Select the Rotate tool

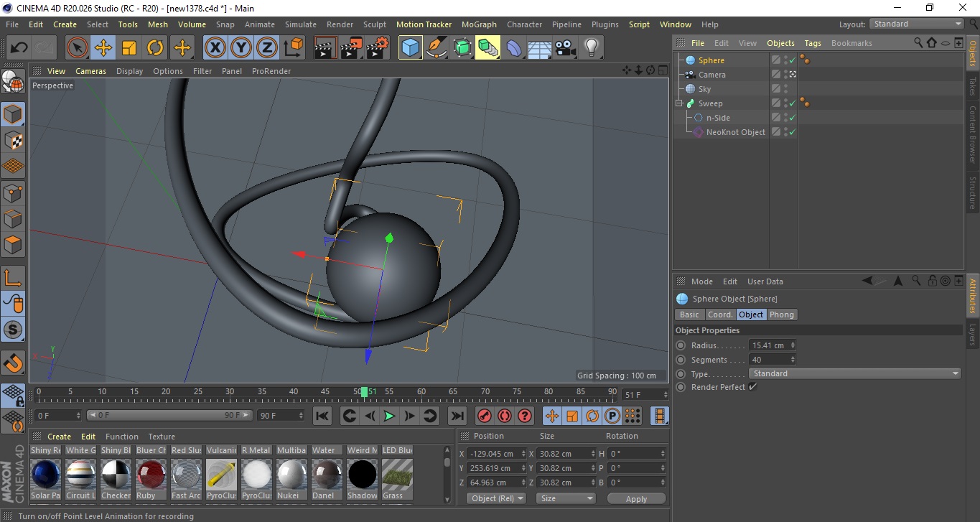(155, 48)
